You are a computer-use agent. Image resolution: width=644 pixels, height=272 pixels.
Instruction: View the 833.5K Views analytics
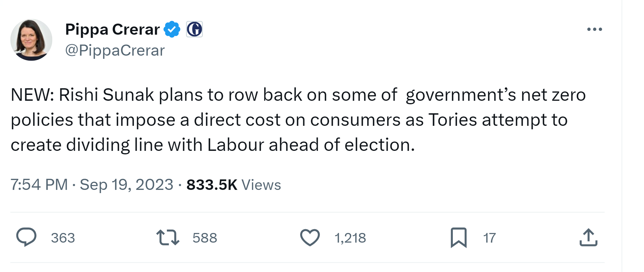point(212,185)
